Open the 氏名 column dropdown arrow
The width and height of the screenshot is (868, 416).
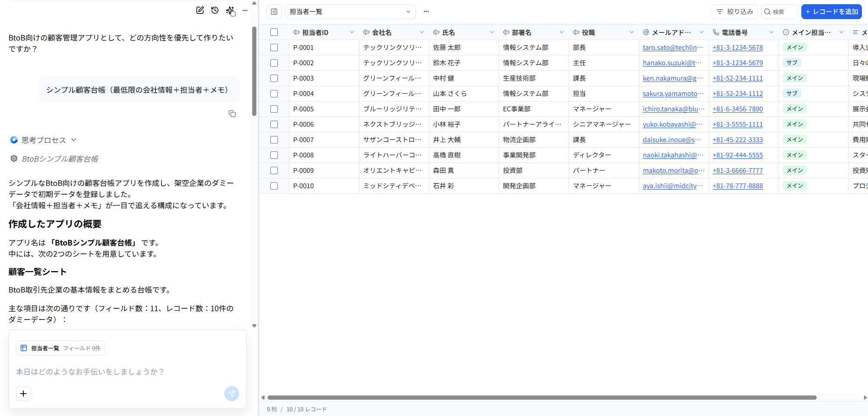tap(491, 32)
